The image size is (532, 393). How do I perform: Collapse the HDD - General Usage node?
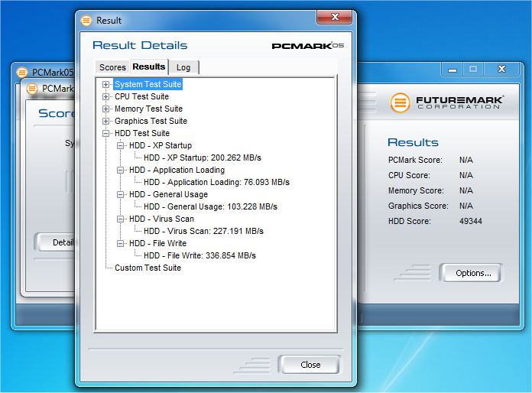[x=121, y=194]
